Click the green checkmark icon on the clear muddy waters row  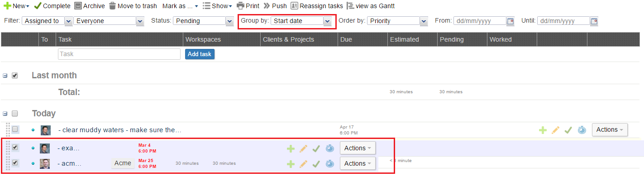(568, 130)
